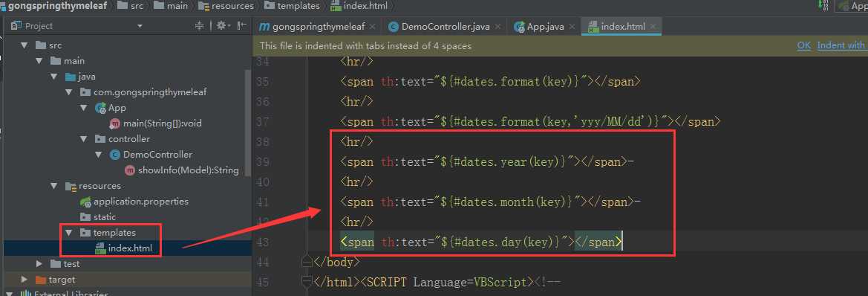Click line number 39 in the gutter
The height and width of the screenshot is (296, 868).
pyautogui.click(x=264, y=162)
